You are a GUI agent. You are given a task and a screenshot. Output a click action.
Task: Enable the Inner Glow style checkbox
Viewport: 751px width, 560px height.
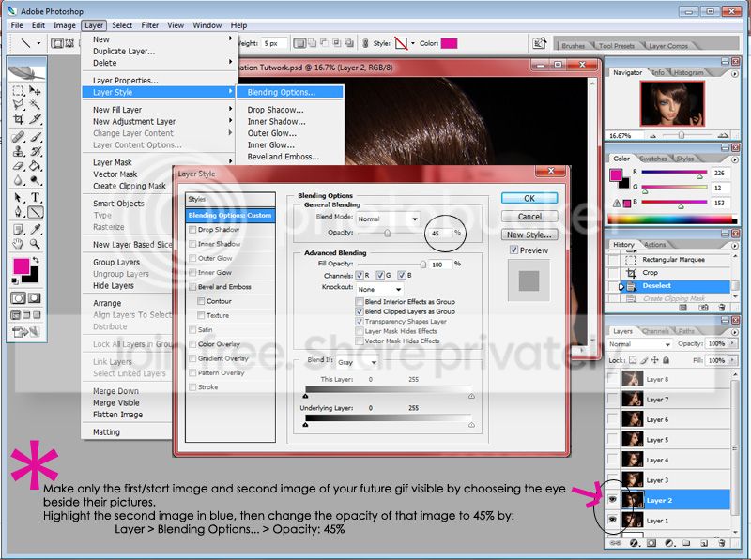192,272
